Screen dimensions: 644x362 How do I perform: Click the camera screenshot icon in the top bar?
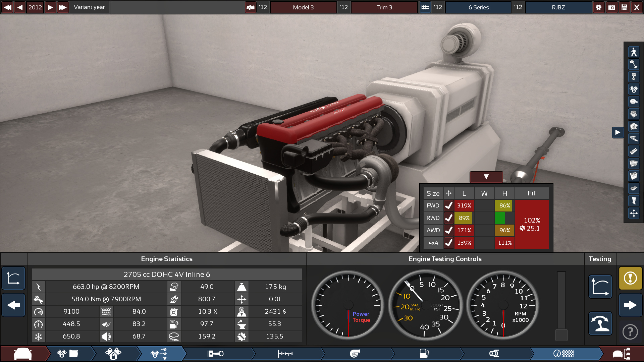pyautogui.click(x=612, y=7)
